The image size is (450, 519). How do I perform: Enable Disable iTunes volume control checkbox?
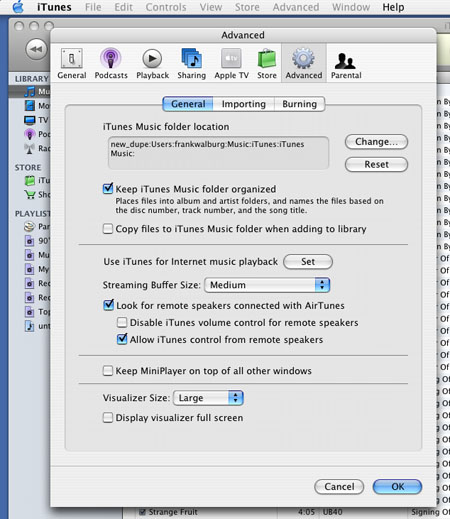point(122,322)
